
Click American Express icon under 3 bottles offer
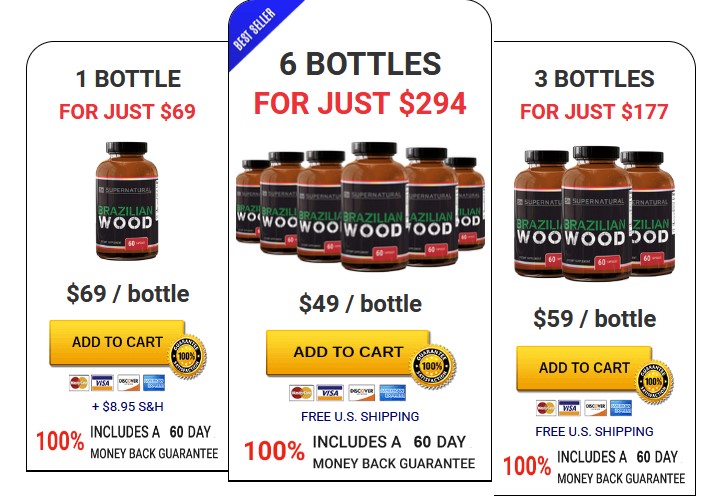(621, 408)
